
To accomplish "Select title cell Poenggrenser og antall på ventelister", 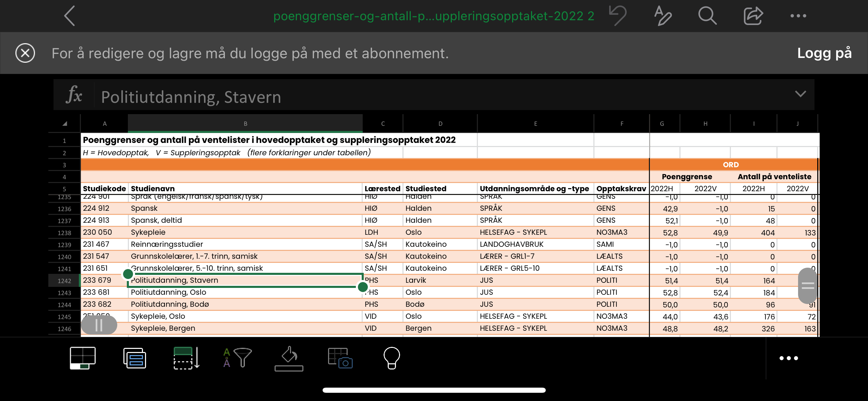I will coord(269,140).
